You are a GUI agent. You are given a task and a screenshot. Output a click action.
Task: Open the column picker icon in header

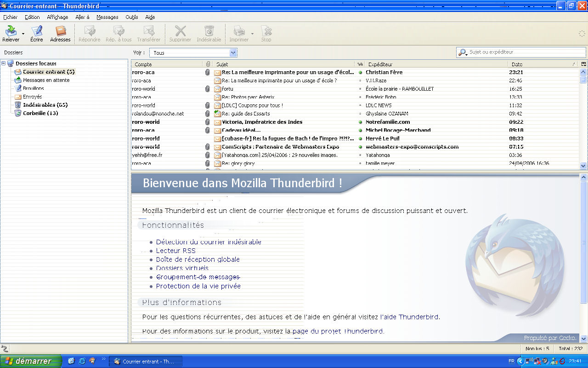coord(583,64)
